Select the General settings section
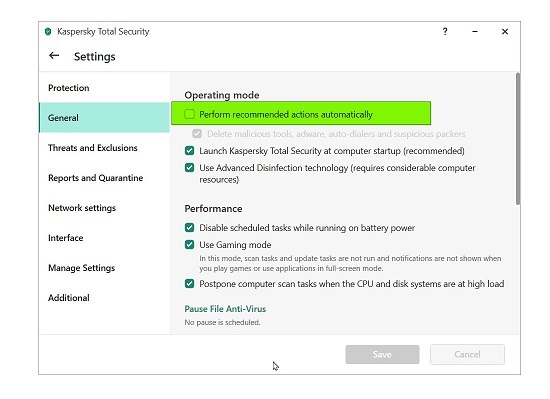Viewport: 550px width, 399px height. tap(104, 117)
